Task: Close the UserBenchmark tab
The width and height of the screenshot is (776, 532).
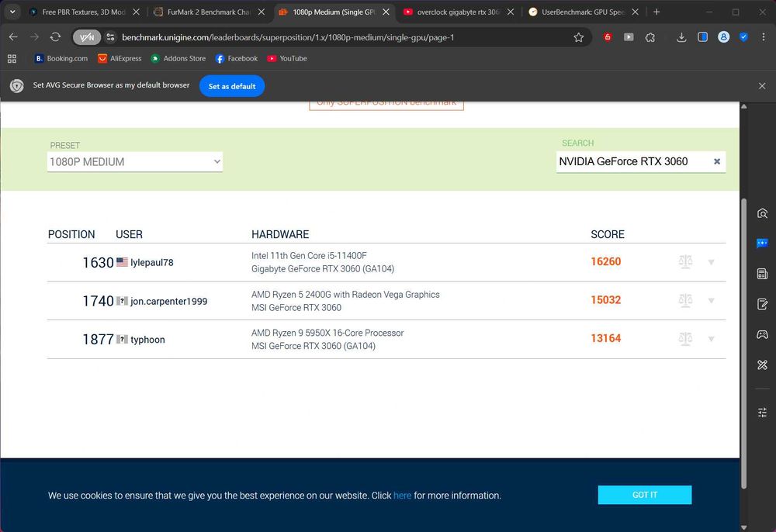Action: click(x=635, y=12)
